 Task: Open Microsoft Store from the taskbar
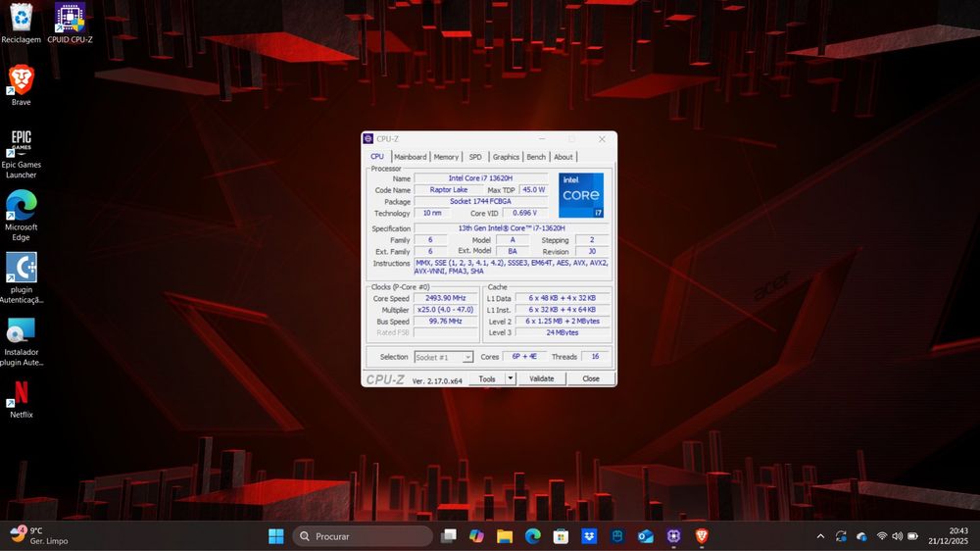tap(561, 536)
